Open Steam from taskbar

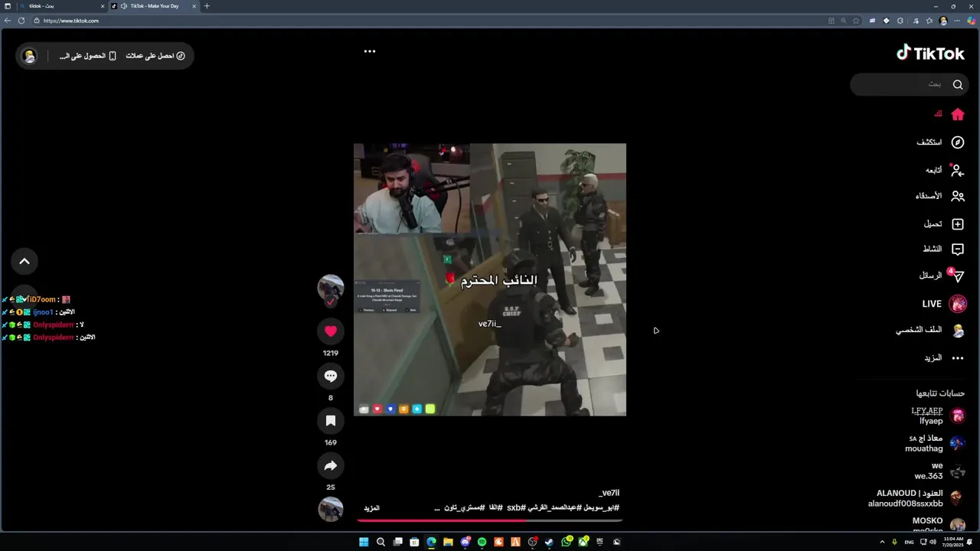549,542
